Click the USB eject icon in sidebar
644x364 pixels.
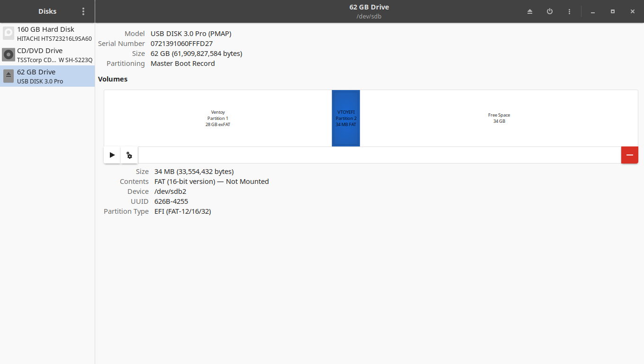coord(9,76)
